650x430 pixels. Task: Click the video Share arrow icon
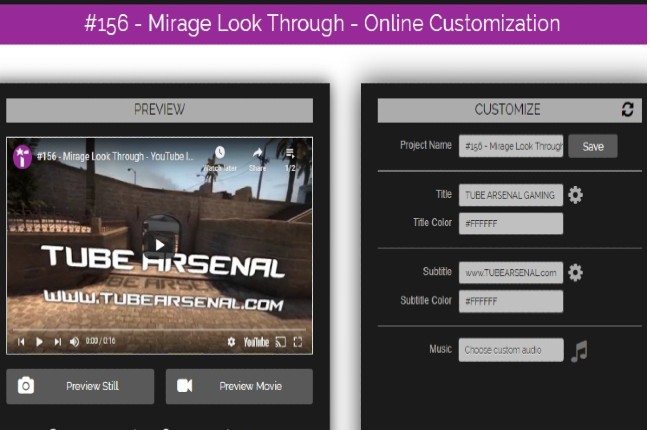pyautogui.click(x=258, y=154)
